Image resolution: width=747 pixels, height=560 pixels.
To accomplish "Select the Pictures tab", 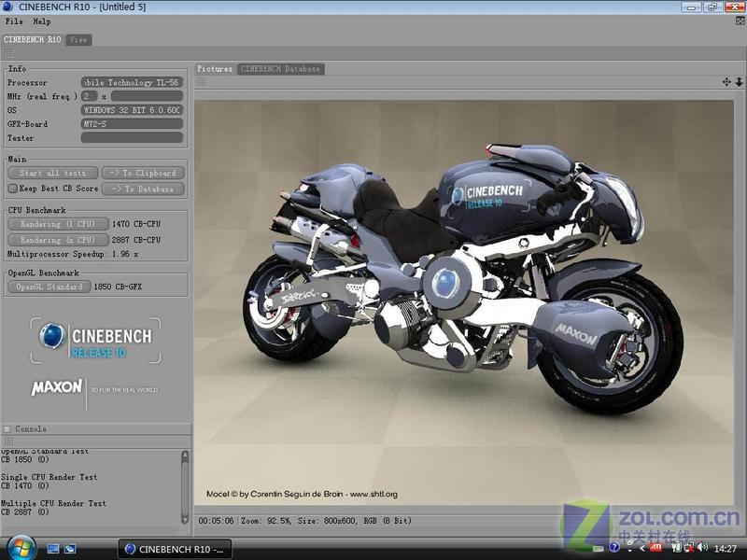I will [x=215, y=69].
